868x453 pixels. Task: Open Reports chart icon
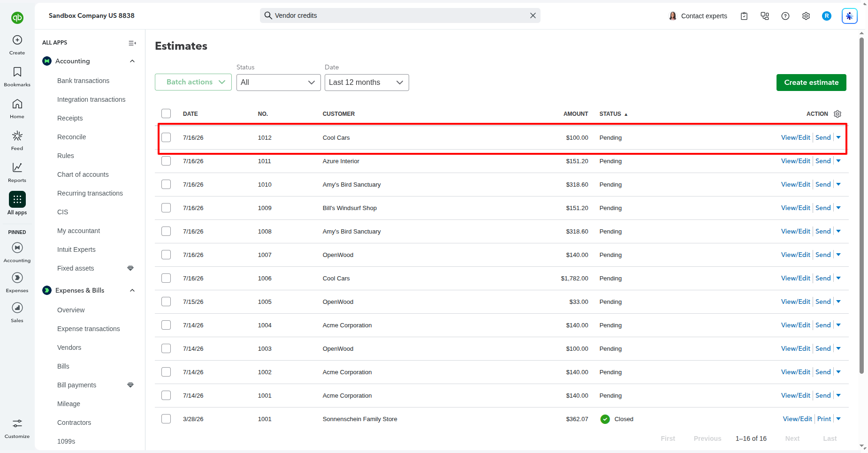coord(17,167)
